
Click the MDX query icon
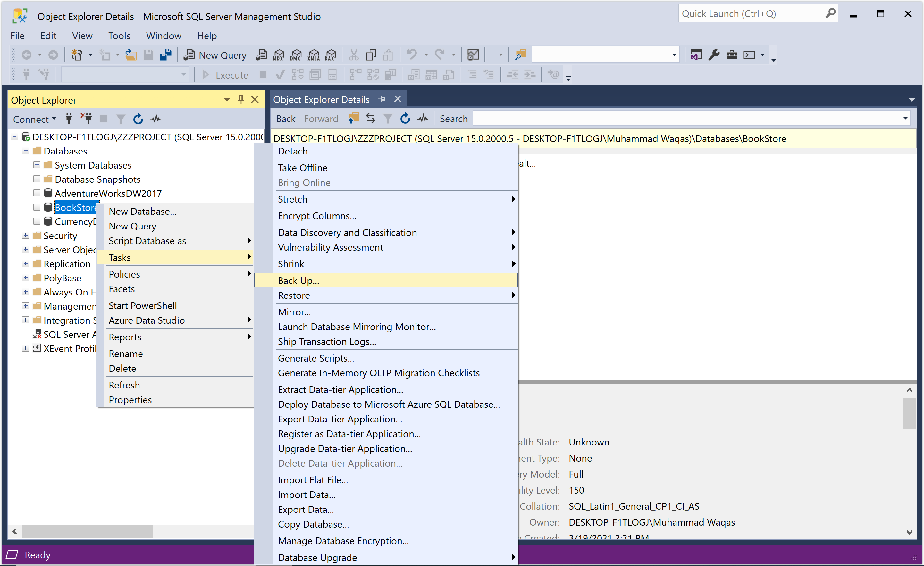[279, 55]
